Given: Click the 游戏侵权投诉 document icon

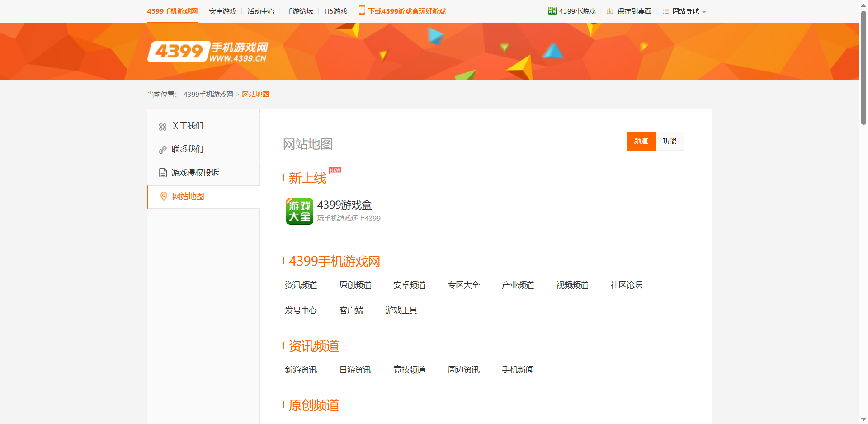Looking at the screenshot, I should click(x=163, y=173).
